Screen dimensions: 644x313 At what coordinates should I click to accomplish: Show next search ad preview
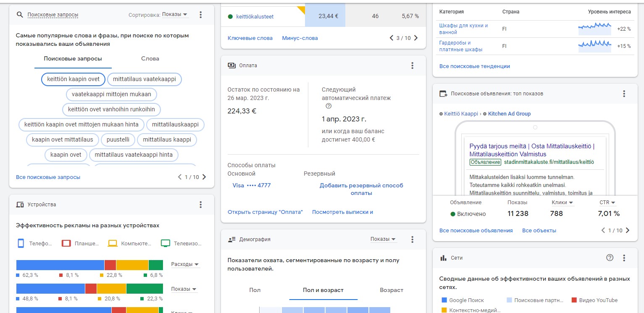(x=628, y=230)
